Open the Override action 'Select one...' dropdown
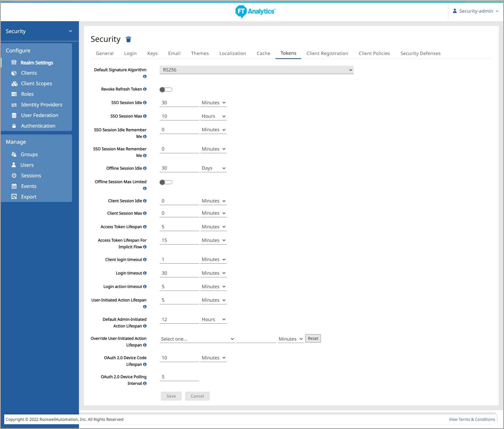504x429 pixels. 197,339
